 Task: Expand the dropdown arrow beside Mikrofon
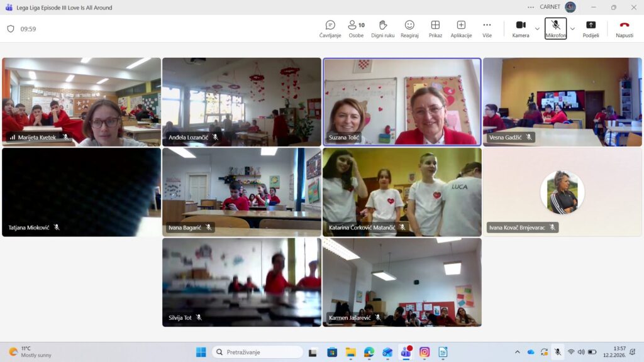572,29
